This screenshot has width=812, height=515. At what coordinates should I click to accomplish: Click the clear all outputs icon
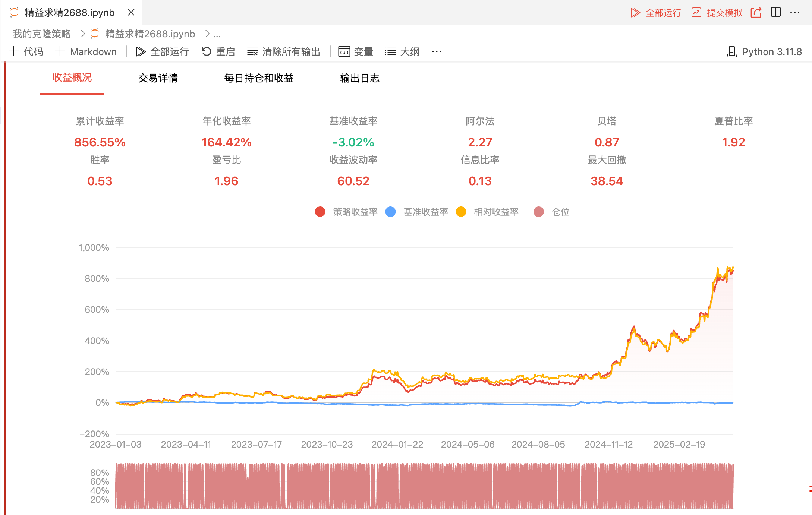252,52
